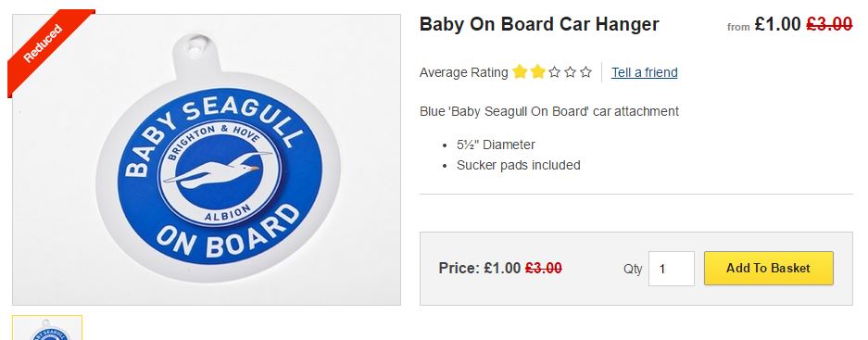Click the Sucker pads included bullet
The image size is (868, 340).
[x=518, y=165]
